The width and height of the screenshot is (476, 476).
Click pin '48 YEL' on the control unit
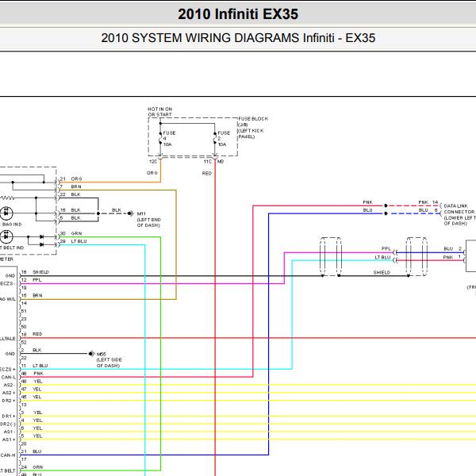click(x=32, y=382)
